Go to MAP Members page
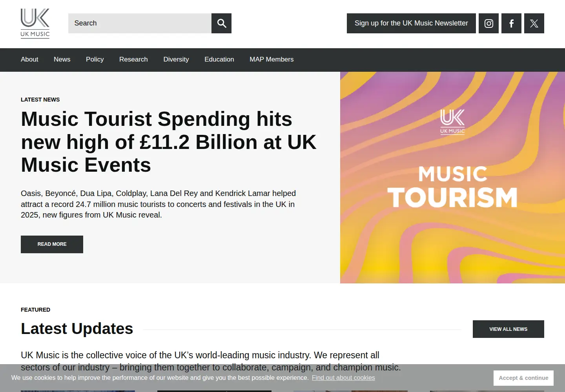This screenshot has height=392, width=565. (x=272, y=60)
